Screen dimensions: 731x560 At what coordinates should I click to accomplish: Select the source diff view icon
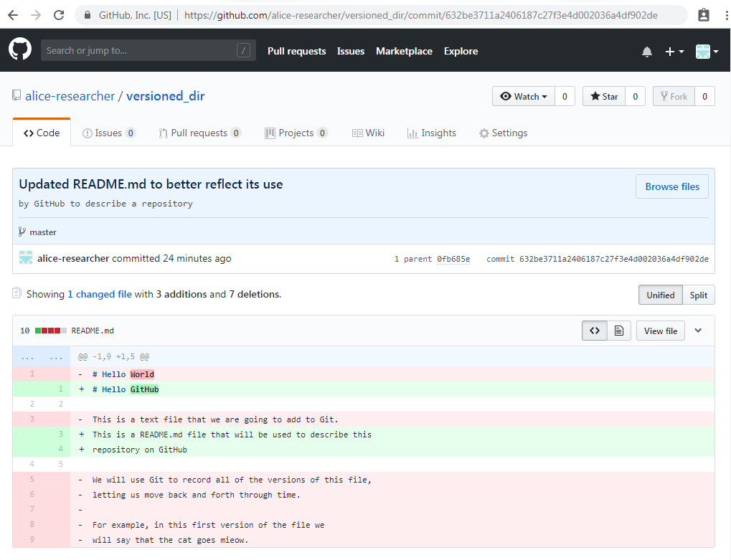tap(594, 331)
